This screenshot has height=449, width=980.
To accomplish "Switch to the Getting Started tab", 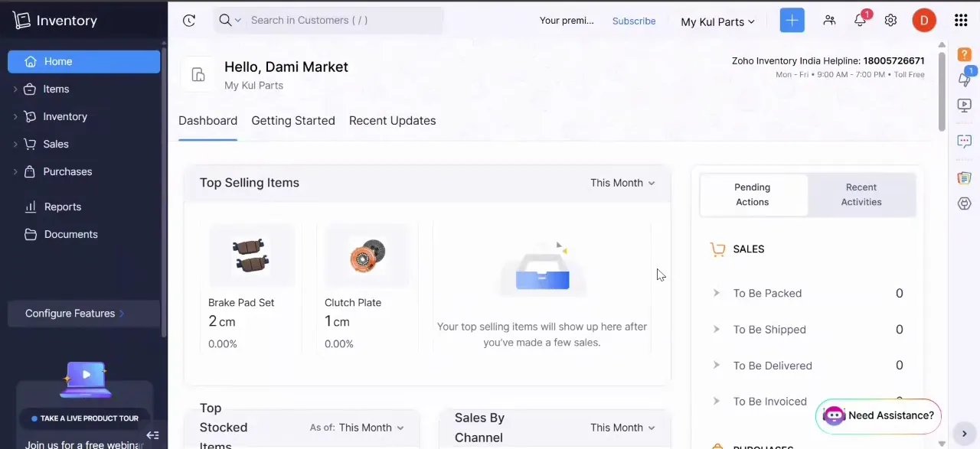I will 293,121.
